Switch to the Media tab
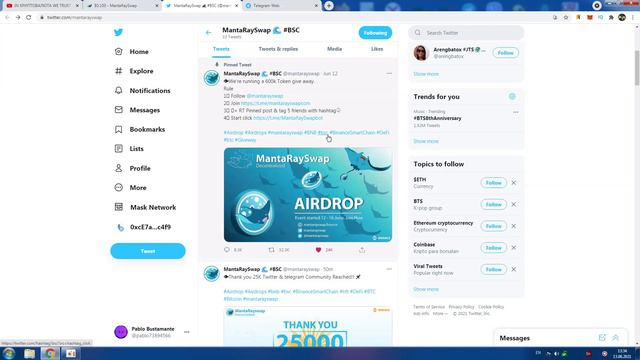This screenshot has height=360, width=640. click(334, 49)
